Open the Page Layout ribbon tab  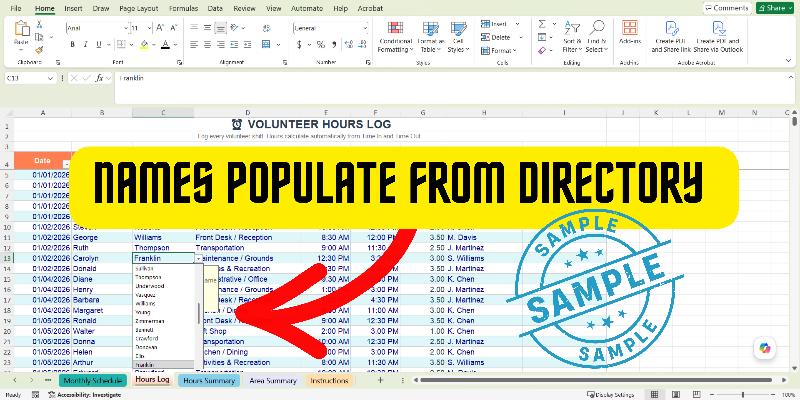coord(139,8)
